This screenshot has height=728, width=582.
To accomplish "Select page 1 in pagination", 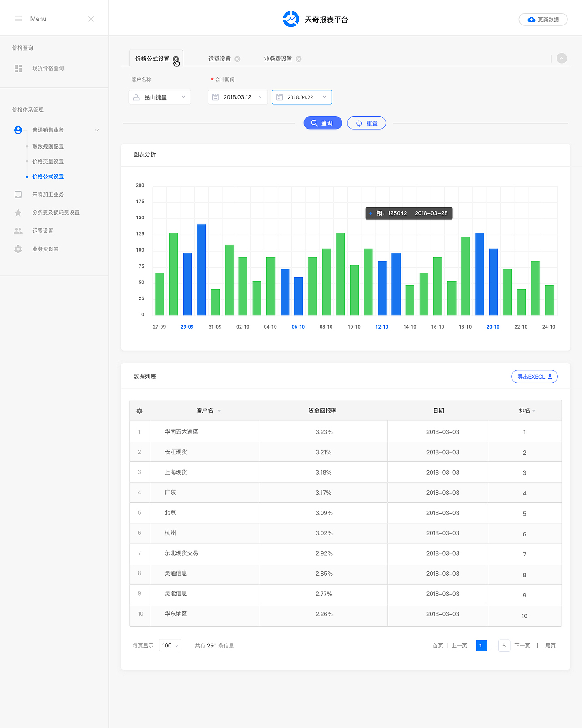I will click(481, 646).
